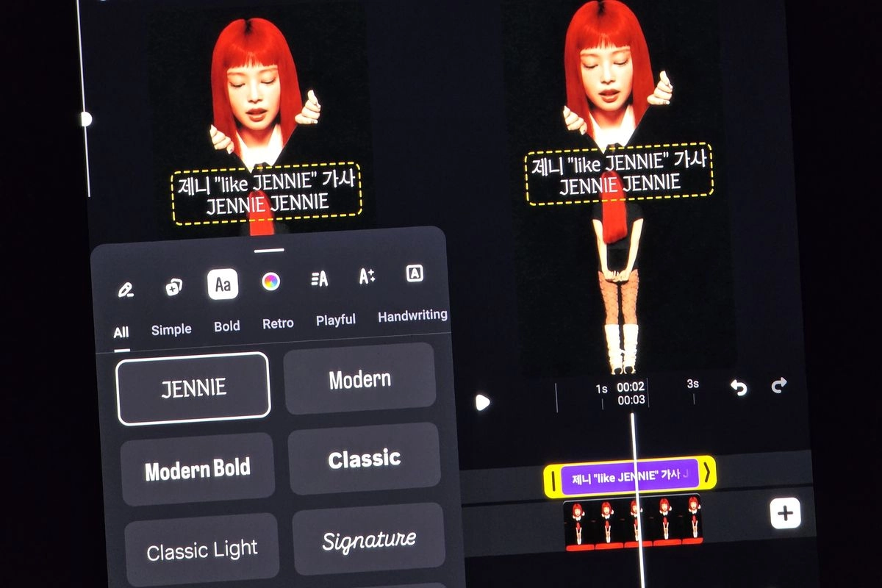Switch to the Simple font tab

(x=171, y=329)
